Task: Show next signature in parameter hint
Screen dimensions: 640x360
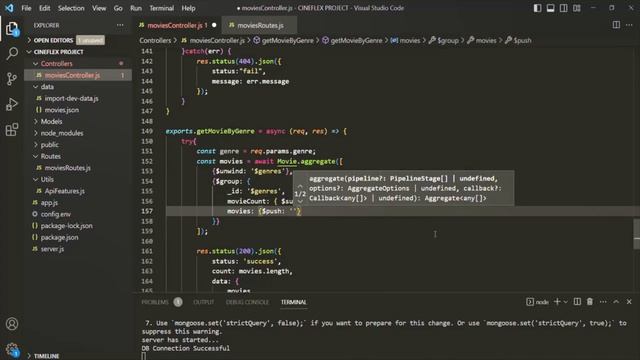Action: (300, 202)
